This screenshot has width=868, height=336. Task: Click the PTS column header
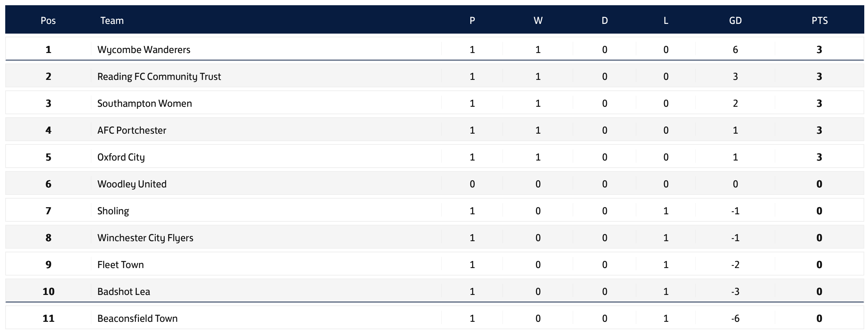click(x=819, y=21)
